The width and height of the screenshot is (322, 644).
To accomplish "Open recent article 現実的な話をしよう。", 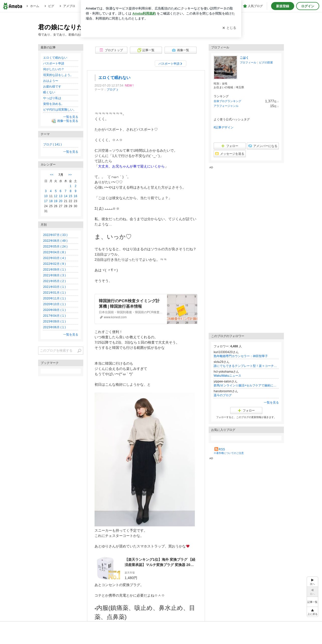I will click(58, 75).
